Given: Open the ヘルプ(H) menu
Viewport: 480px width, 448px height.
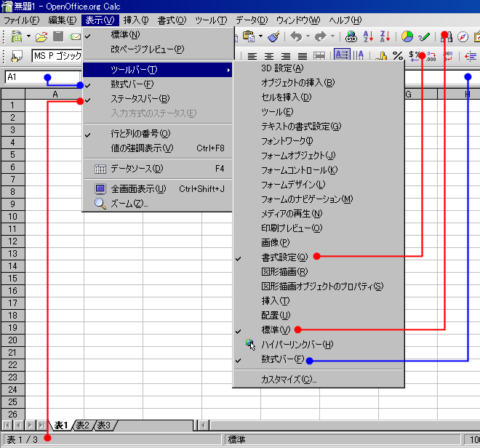Looking at the screenshot, I should click(x=345, y=20).
